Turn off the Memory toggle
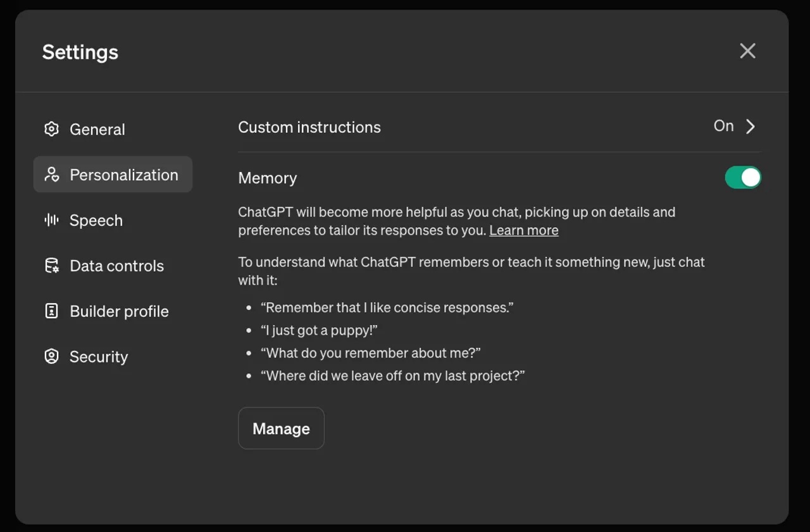 (743, 178)
